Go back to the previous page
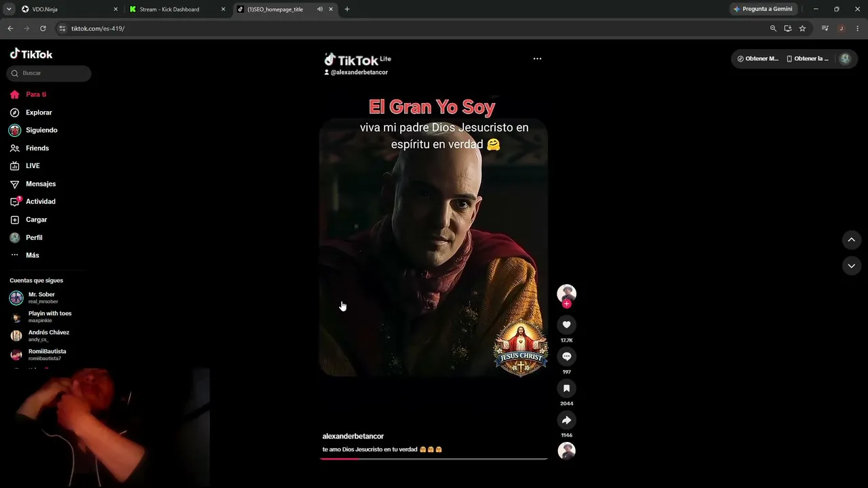 tap(10, 28)
